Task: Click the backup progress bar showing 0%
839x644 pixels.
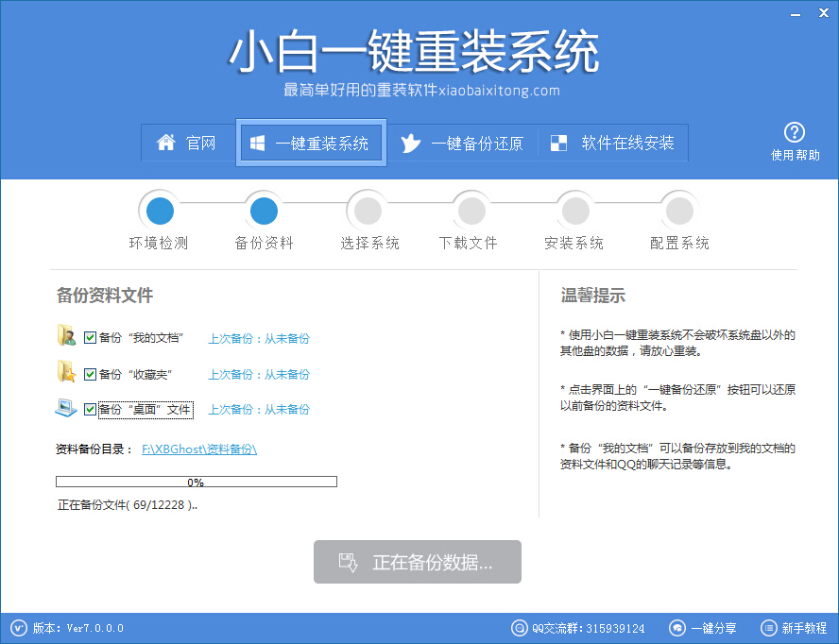Action: click(196, 481)
